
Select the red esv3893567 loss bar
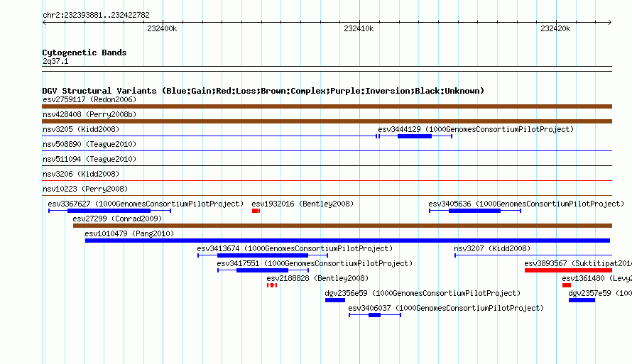click(568, 270)
